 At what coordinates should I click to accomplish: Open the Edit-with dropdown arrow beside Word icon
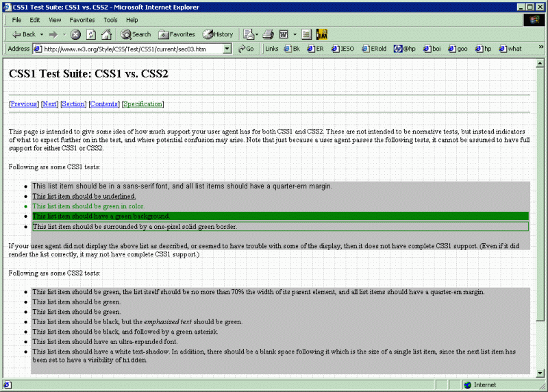pyautogui.click(x=295, y=34)
